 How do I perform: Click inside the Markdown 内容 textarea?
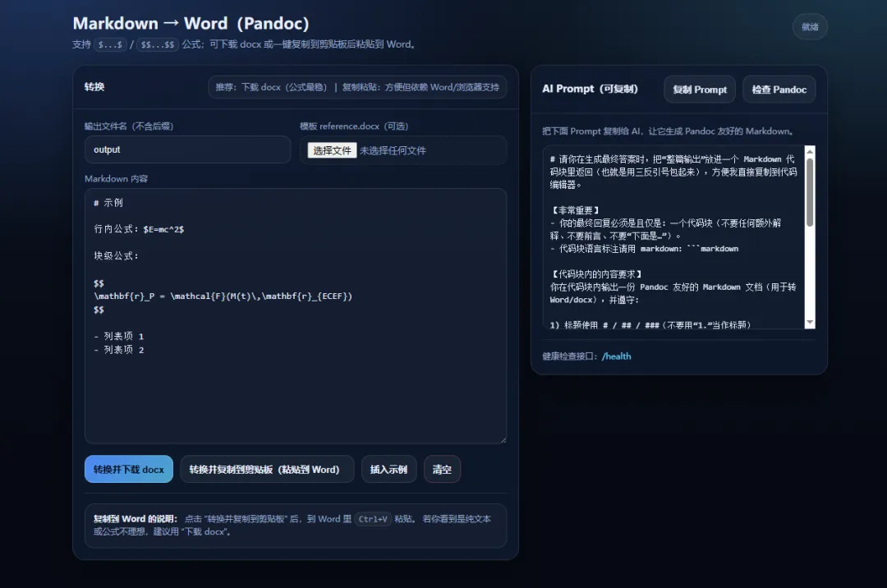[x=296, y=316]
